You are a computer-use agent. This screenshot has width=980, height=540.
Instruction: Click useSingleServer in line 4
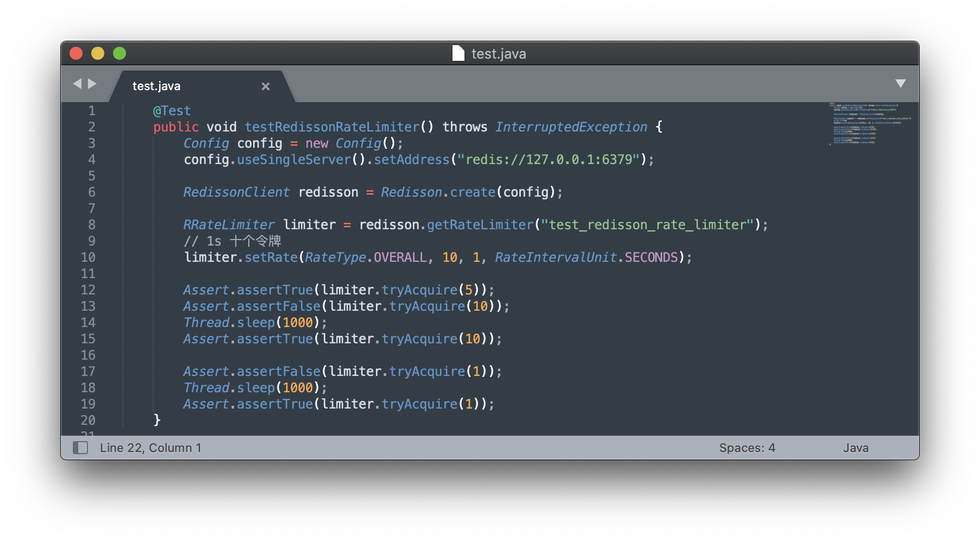tap(294, 160)
